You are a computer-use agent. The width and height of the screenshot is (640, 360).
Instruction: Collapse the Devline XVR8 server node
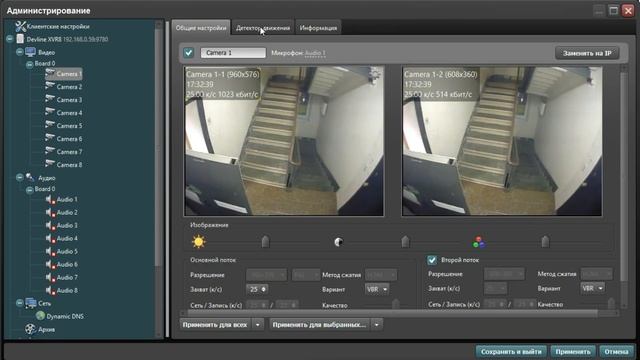click(10, 39)
